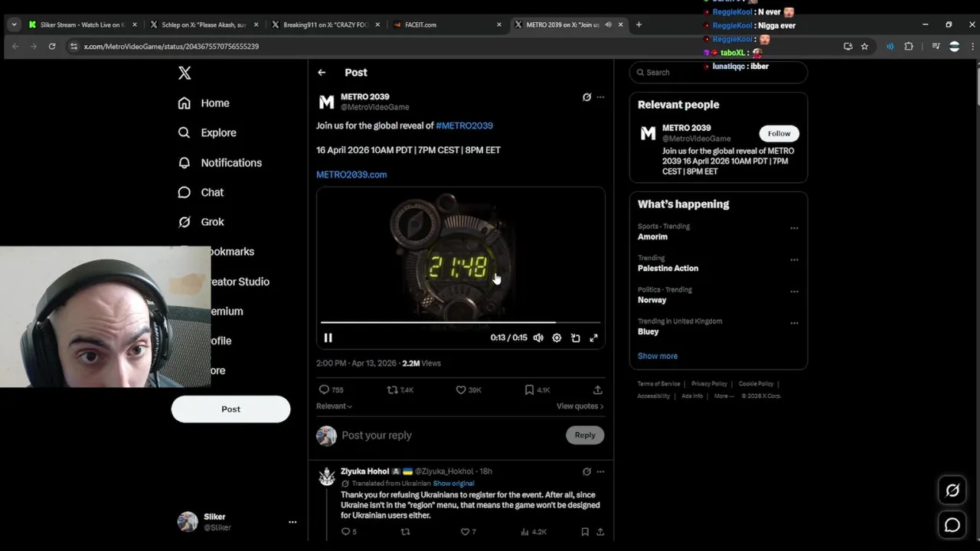Share the METRO 2039 post
This screenshot has height=551, width=980.
click(x=597, y=390)
